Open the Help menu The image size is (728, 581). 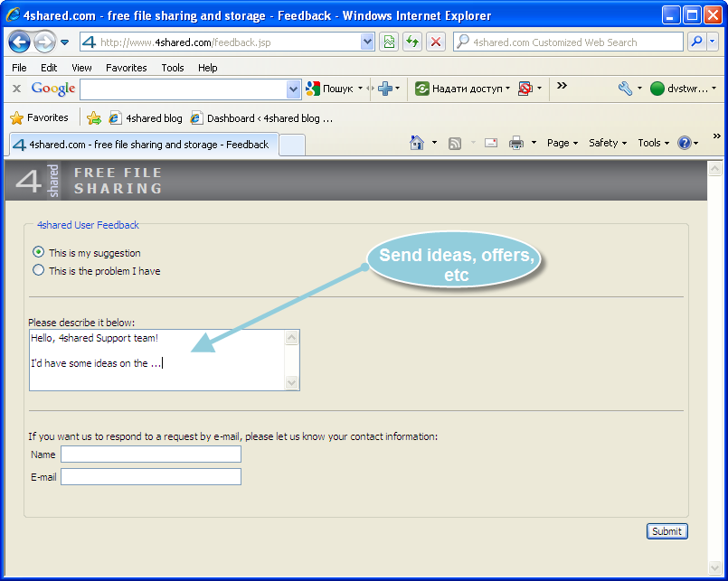[207, 68]
